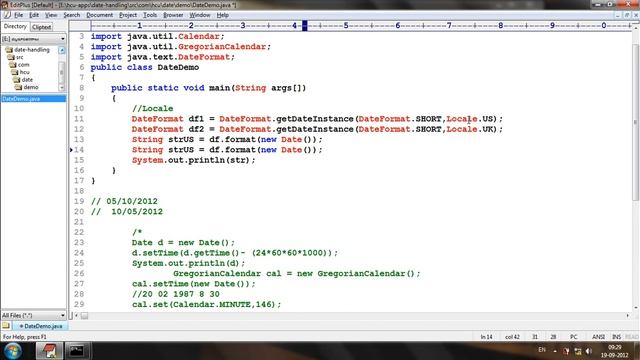Click the line 14 bookmark marker
The width and height of the screenshot is (640, 360).
click(71, 150)
